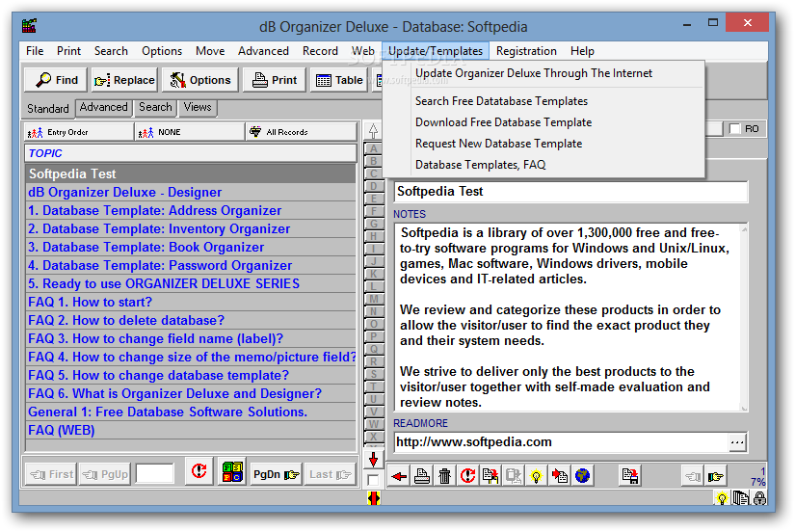Click the notes field scrollbar
Viewport: 795px width, 532px height.
coord(744,317)
